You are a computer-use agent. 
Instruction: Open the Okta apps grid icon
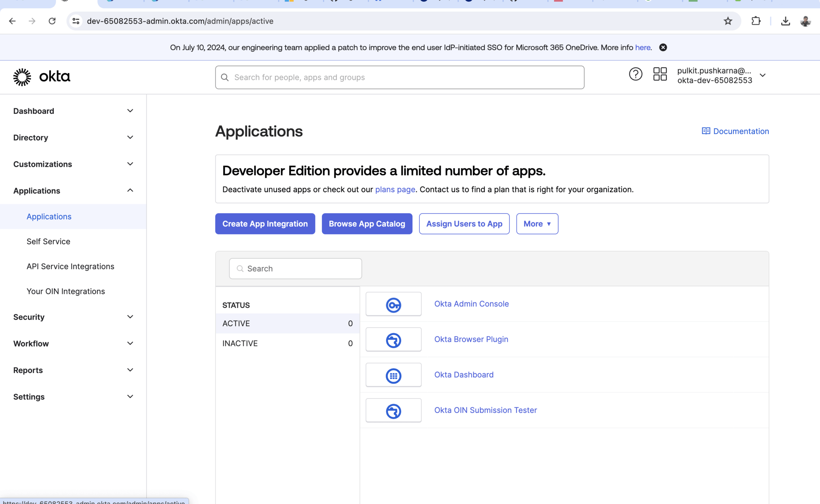coord(660,74)
